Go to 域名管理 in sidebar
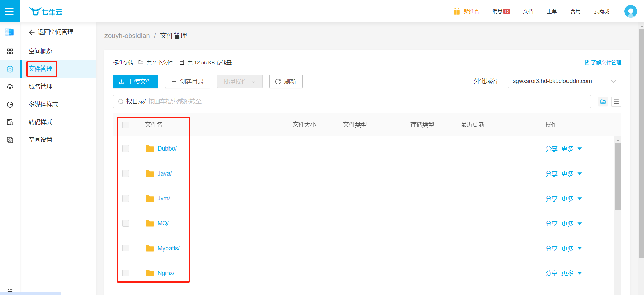This screenshot has height=295, width=644. pos(40,87)
